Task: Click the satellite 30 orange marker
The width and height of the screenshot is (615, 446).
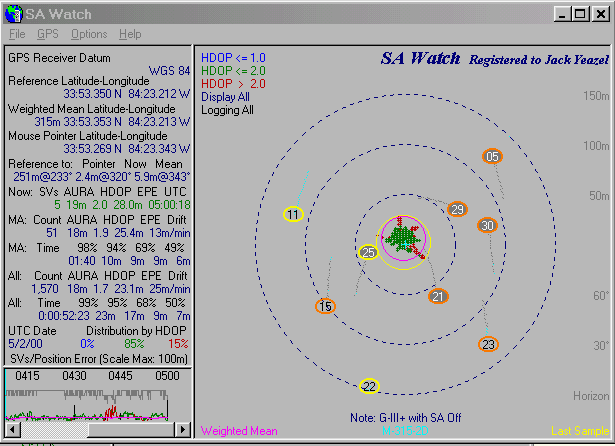Action: click(487, 226)
